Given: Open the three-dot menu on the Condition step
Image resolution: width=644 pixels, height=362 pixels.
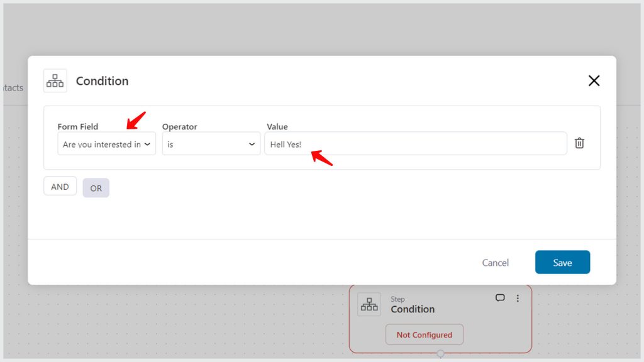Looking at the screenshot, I should [x=518, y=298].
